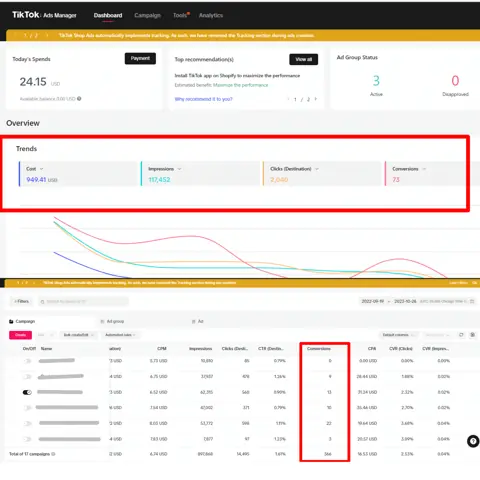
Task: Click the Name column header
Action: click(46, 349)
